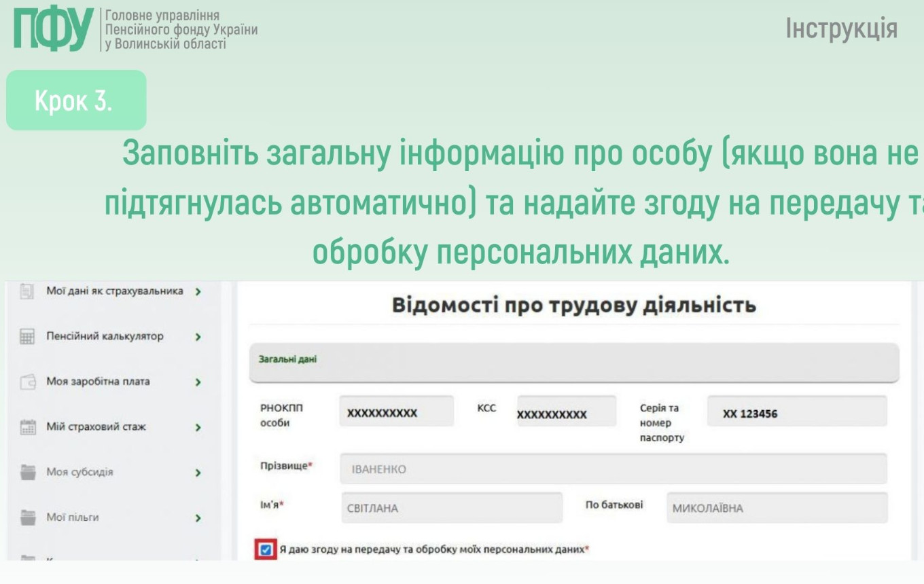Expand the Пенсійний калькулятор arrow
Viewport: 924px width, 584px height.
pos(198,337)
